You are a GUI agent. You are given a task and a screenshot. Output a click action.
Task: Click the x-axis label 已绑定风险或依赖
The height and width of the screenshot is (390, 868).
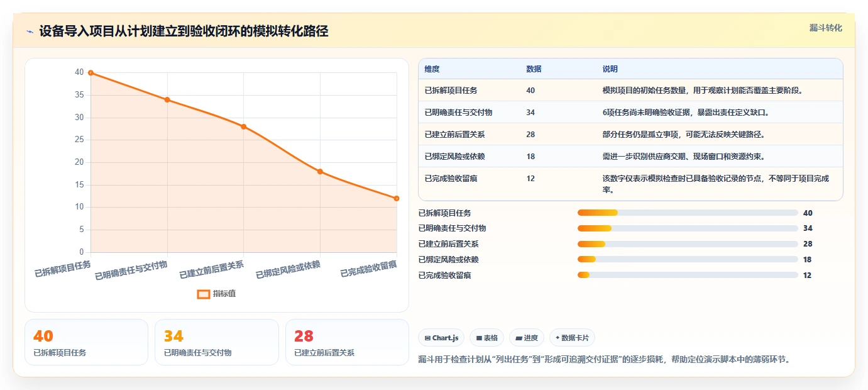288,270
